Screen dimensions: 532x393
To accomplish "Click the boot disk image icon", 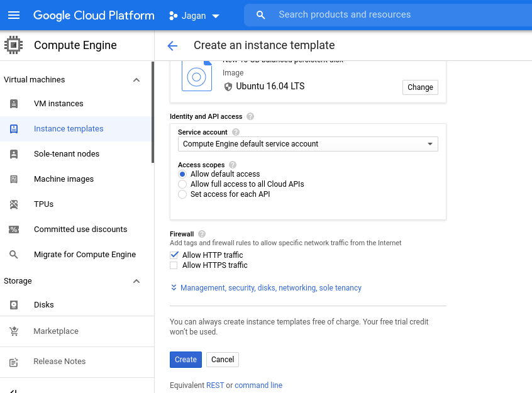I will pos(197,76).
